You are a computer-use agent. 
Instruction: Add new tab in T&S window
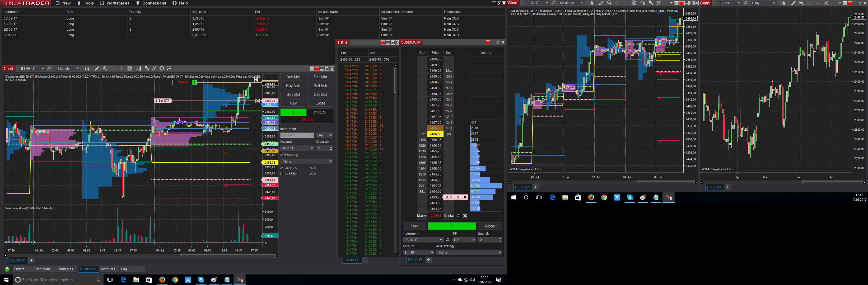[365, 260]
